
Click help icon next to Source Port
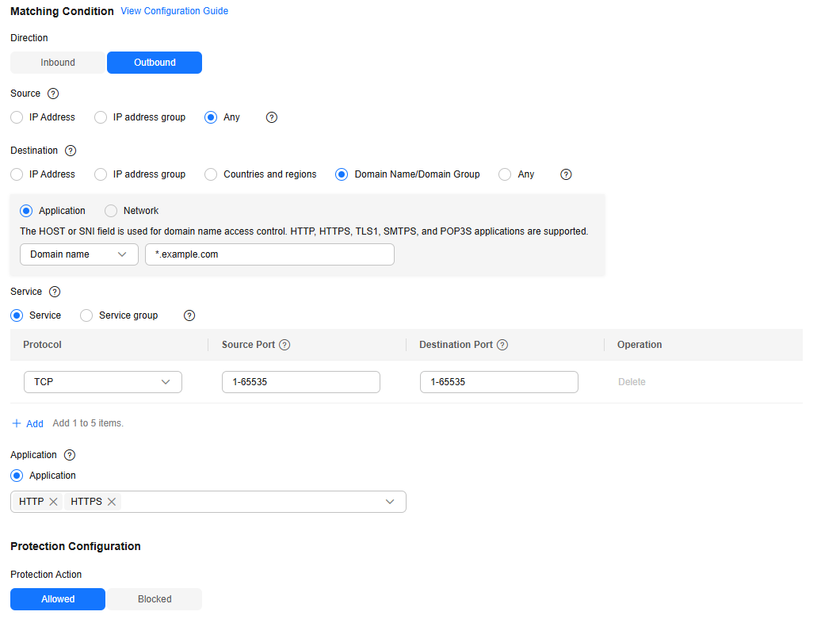tap(284, 345)
